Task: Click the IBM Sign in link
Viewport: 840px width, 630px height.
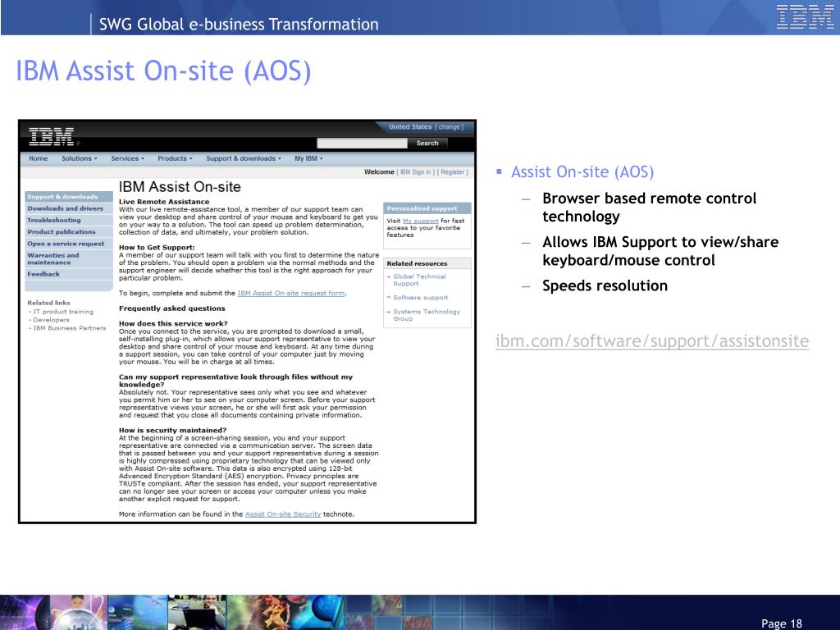Action: 415,172
